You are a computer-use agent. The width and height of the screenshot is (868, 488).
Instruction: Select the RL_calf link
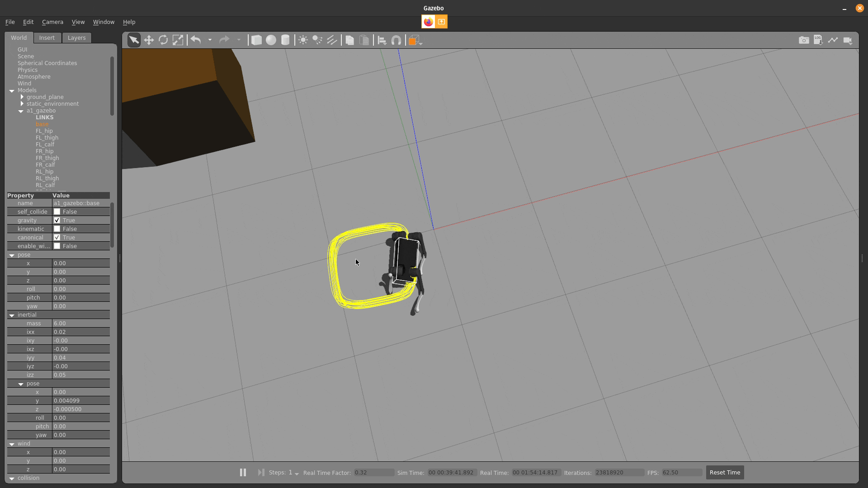45,185
